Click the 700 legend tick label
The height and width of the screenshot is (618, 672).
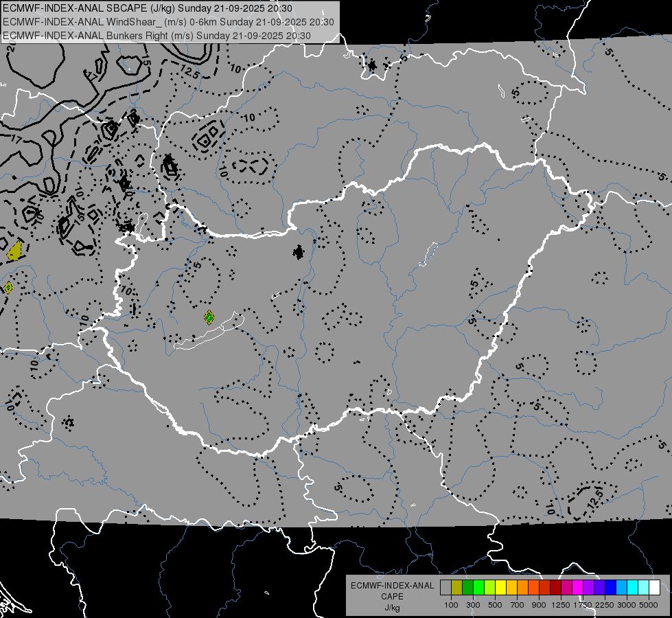[x=518, y=605]
